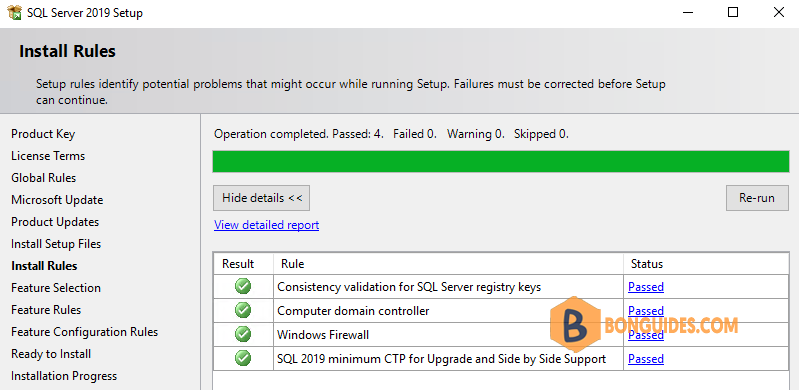
Task: Maximize the SQL Server Setup window
Action: [x=733, y=13]
